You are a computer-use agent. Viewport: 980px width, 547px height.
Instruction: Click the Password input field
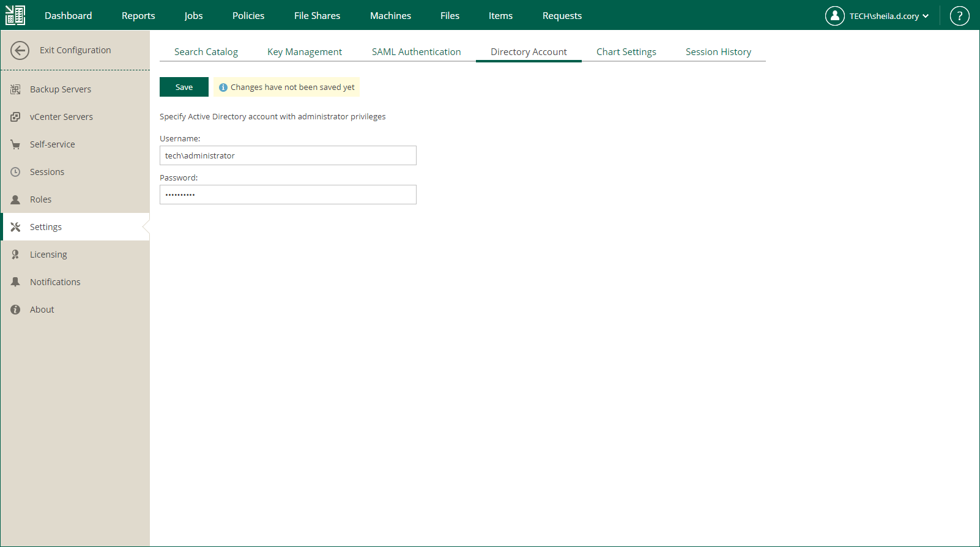[288, 195]
